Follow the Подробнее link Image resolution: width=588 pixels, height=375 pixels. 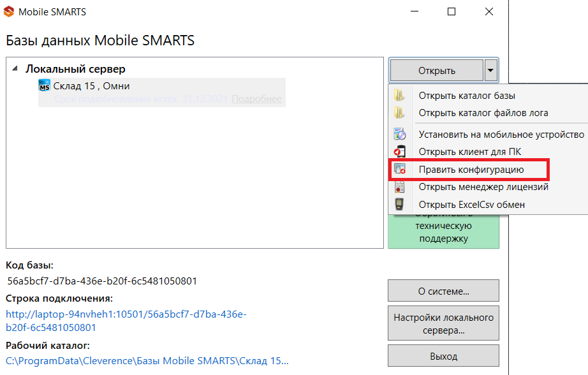click(x=256, y=99)
